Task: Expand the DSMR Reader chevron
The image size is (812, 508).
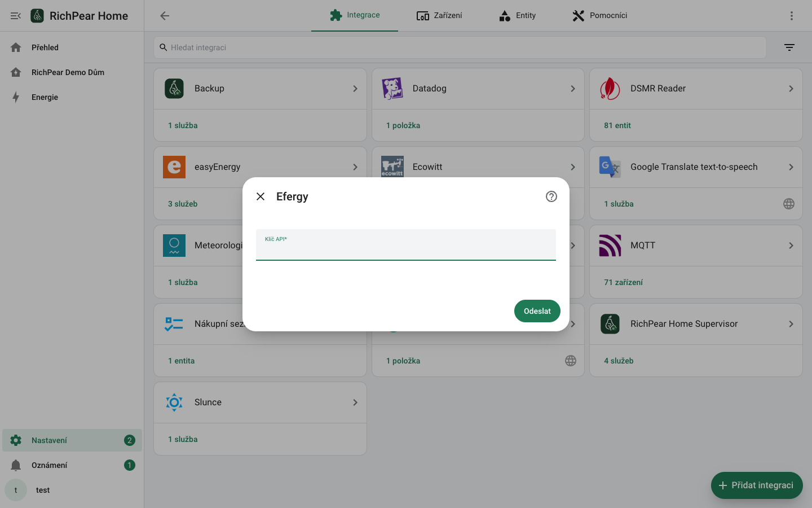Action: coord(791,89)
